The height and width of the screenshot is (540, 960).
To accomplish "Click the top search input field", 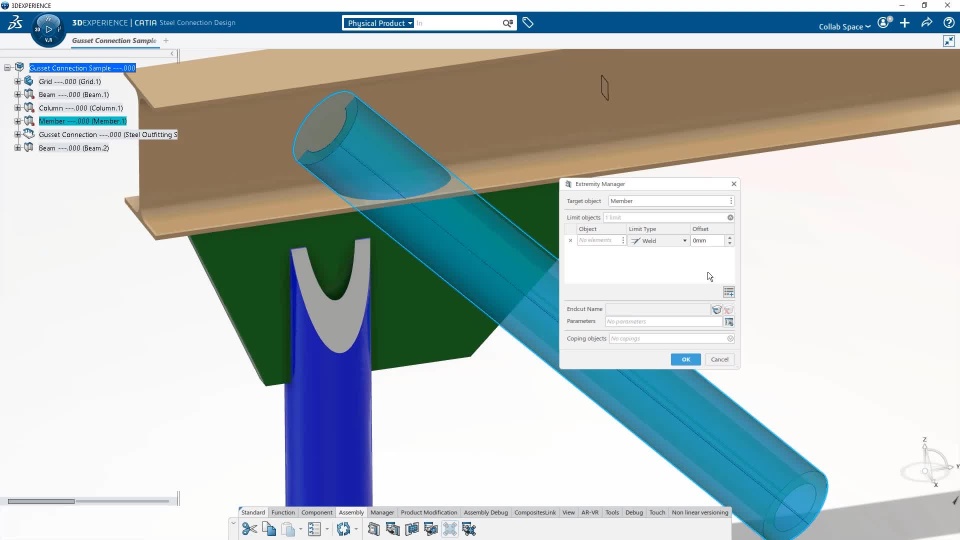I will pyautogui.click(x=457, y=23).
